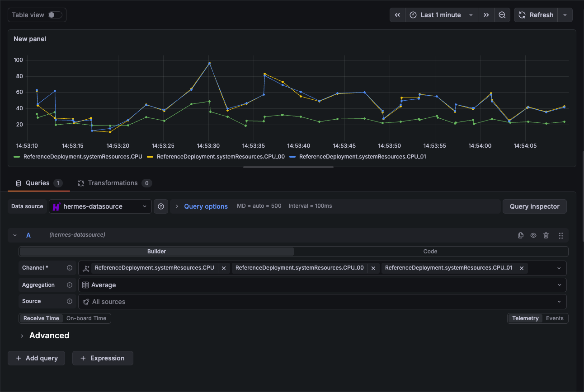Click Add query button
This screenshot has width=584, height=392.
(37, 358)
